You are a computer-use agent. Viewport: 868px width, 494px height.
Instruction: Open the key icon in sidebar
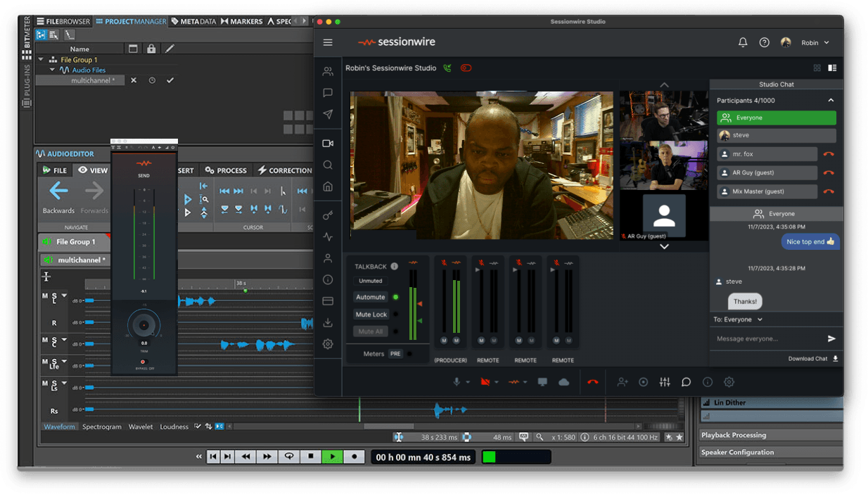328,215
